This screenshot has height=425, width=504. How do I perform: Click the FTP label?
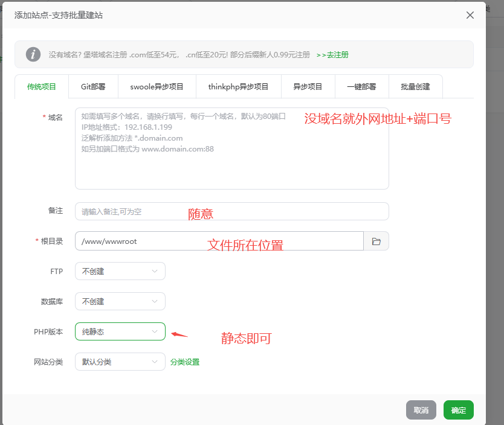(57, 272)
